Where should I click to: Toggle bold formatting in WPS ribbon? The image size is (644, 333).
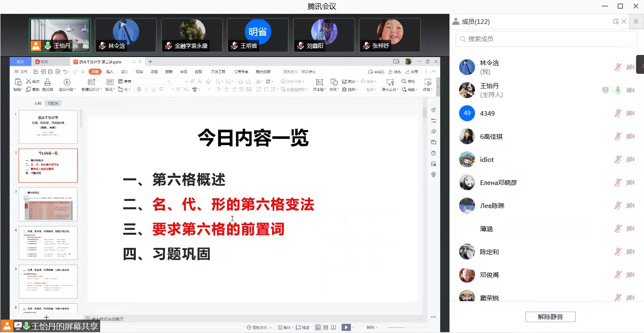point(139,89)
